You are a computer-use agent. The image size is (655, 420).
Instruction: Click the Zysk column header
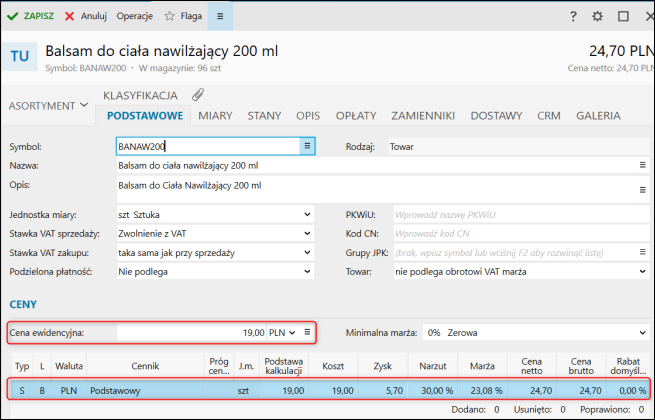pos(383,366)
